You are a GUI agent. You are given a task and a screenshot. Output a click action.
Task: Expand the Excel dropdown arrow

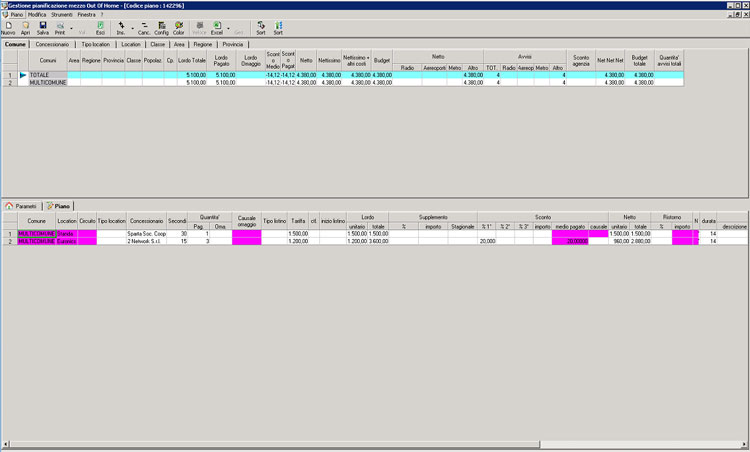pos(228,28)
